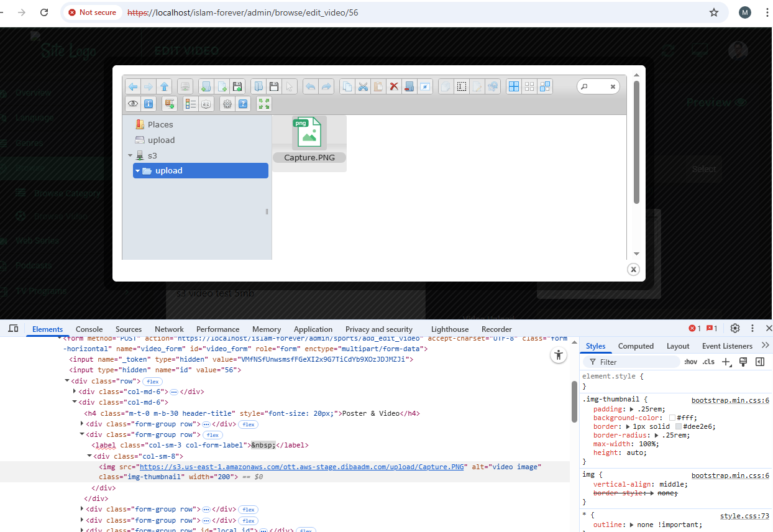Open the Lighthouse tab

tap(450, 329)
